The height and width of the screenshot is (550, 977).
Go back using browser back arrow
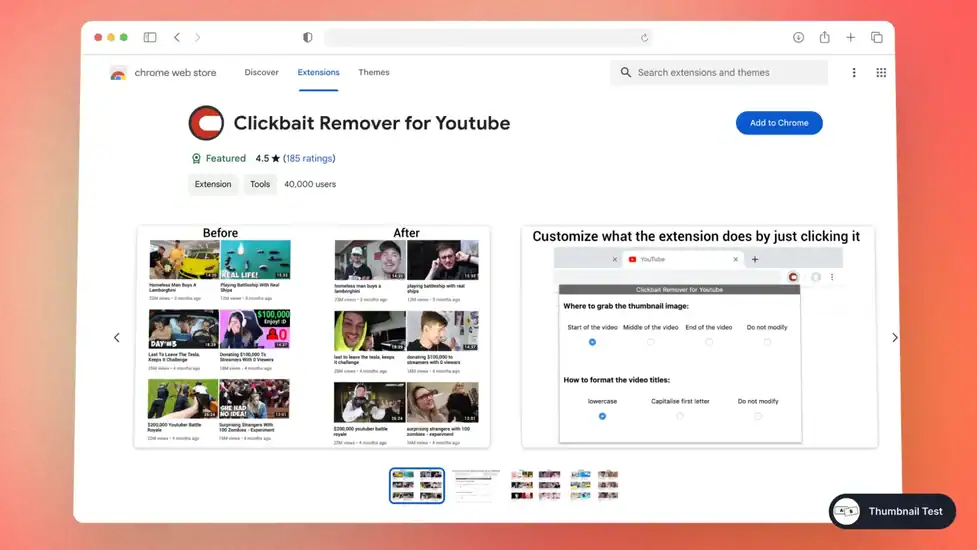(177, 38)
